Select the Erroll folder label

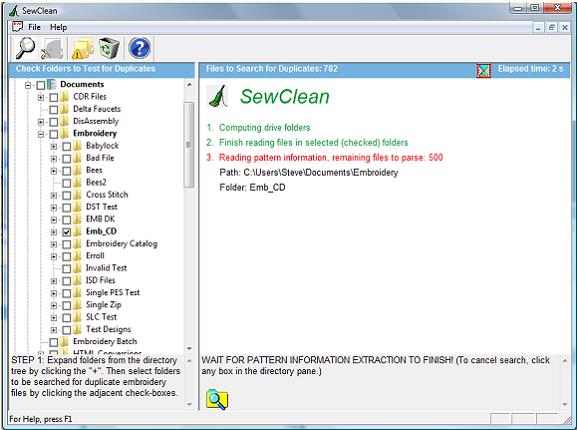pyautogui.click(x=95, y=256)
